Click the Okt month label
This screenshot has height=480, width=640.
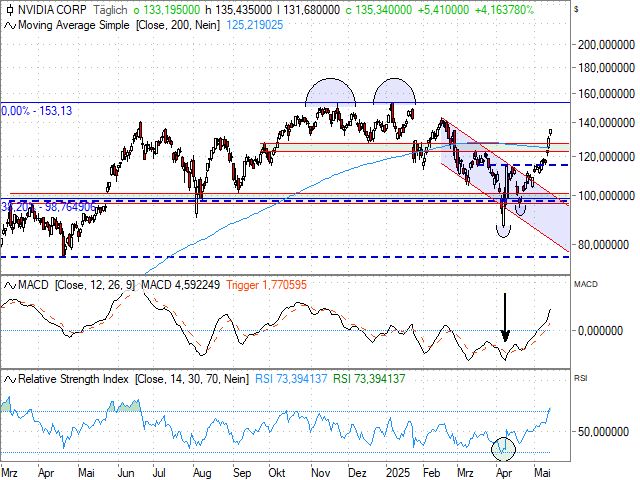(x=277, y=473)
